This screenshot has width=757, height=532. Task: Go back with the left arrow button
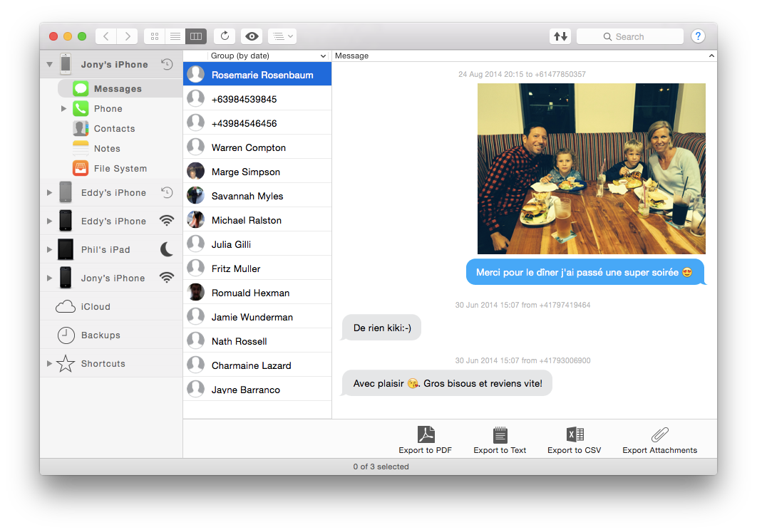[x=105, y=36]
